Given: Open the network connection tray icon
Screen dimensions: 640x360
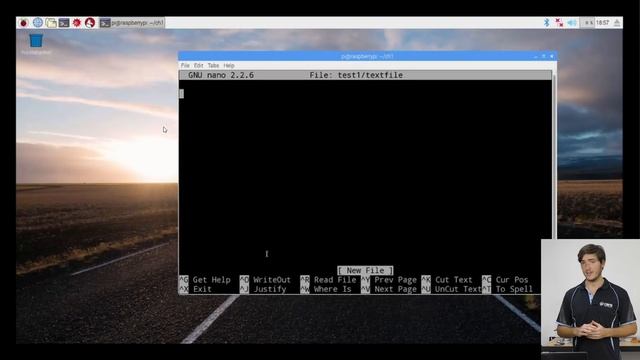Looking at the screenshot, I should pos(559,23).
